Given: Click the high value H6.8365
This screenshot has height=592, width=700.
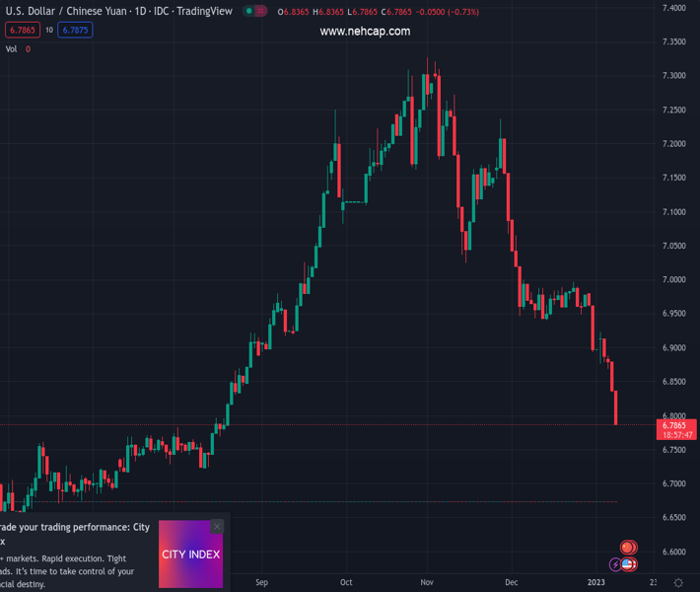Looking at the screenshot, I should click(327, 12).
